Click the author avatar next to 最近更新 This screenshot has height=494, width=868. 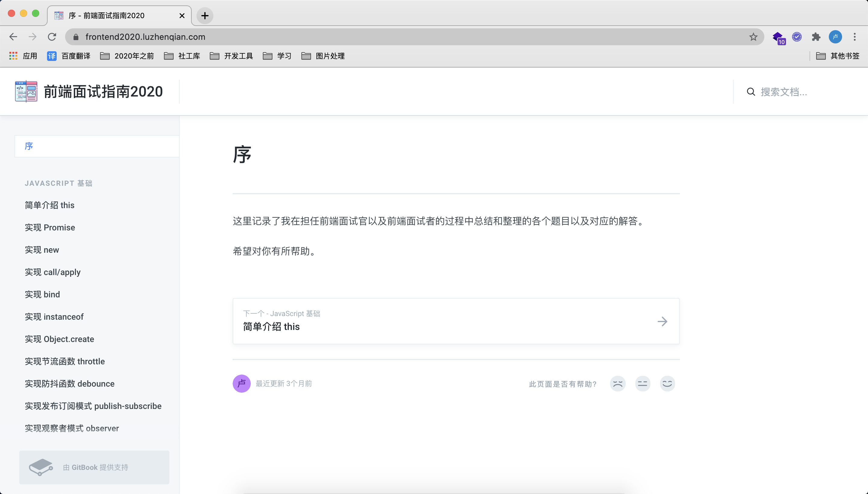coord(242,383)
